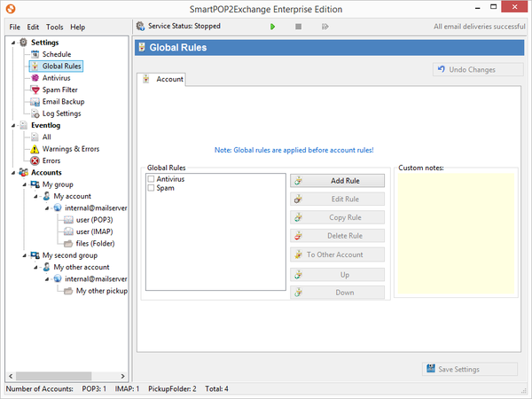Select user (POP3) in the accounts tree
The image size is (532, 399).
93,220
